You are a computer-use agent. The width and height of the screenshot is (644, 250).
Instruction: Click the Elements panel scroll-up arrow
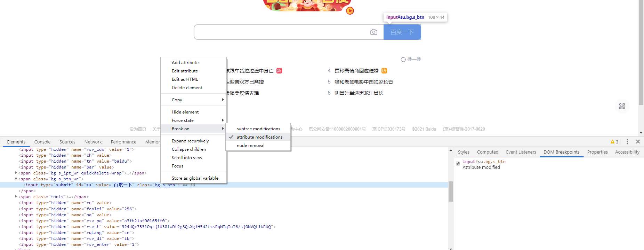[x=451, y=150]
